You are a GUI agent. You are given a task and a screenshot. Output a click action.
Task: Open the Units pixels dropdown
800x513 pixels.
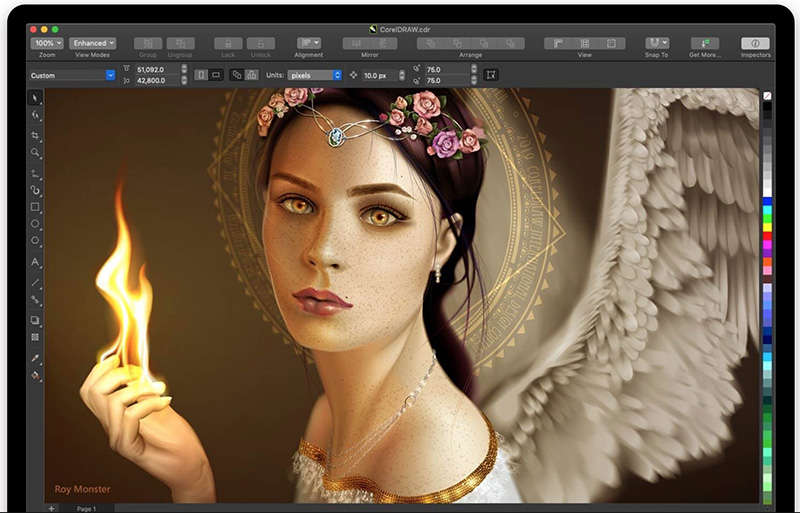point(314,75)
